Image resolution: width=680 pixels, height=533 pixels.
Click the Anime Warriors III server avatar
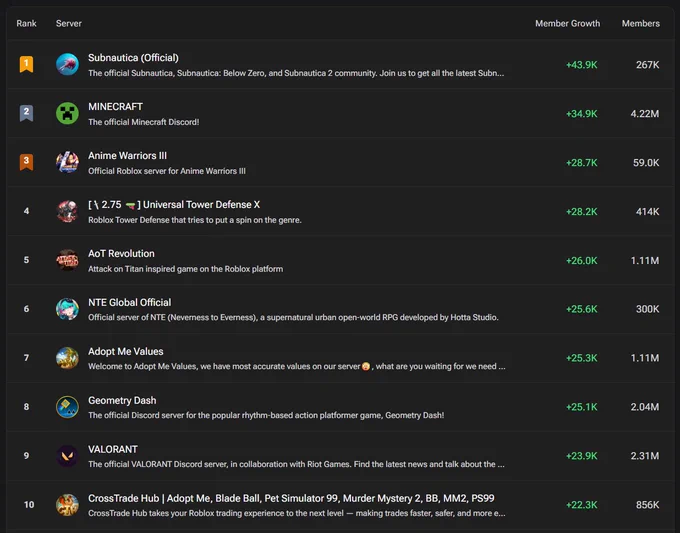click(x=67, y=162)
